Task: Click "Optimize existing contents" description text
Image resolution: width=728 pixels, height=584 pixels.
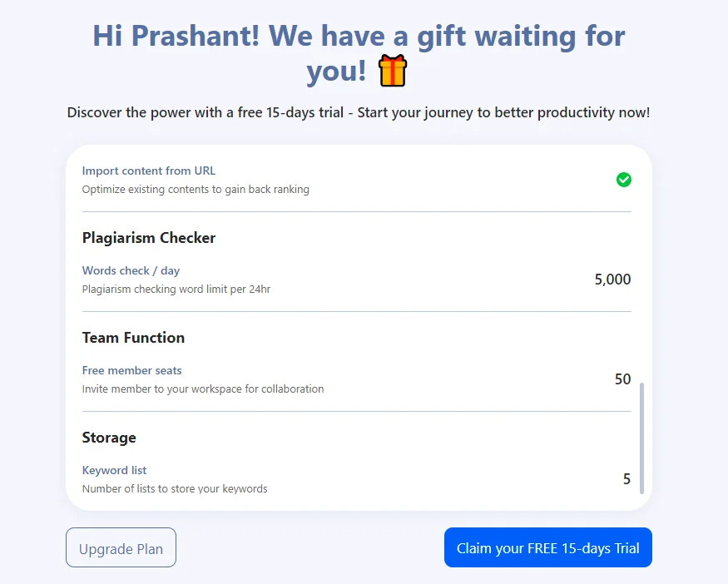Action: [x=196, y=190]
